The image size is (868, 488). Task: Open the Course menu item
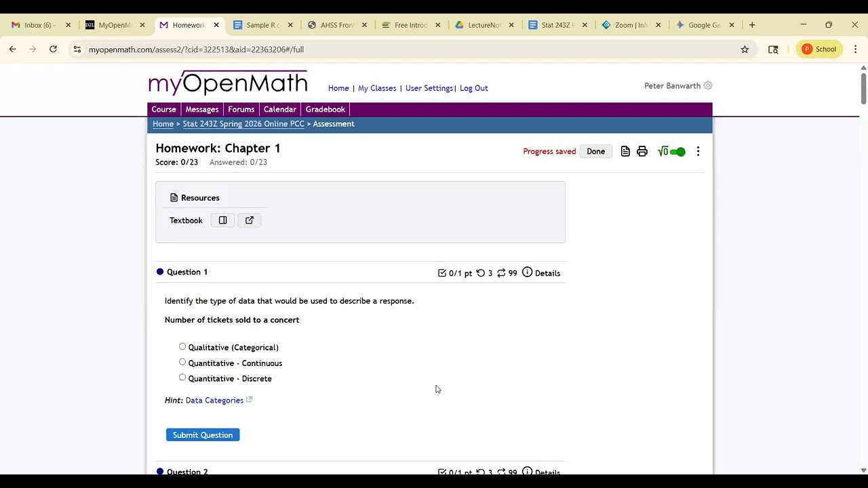(x=164, y=109)
